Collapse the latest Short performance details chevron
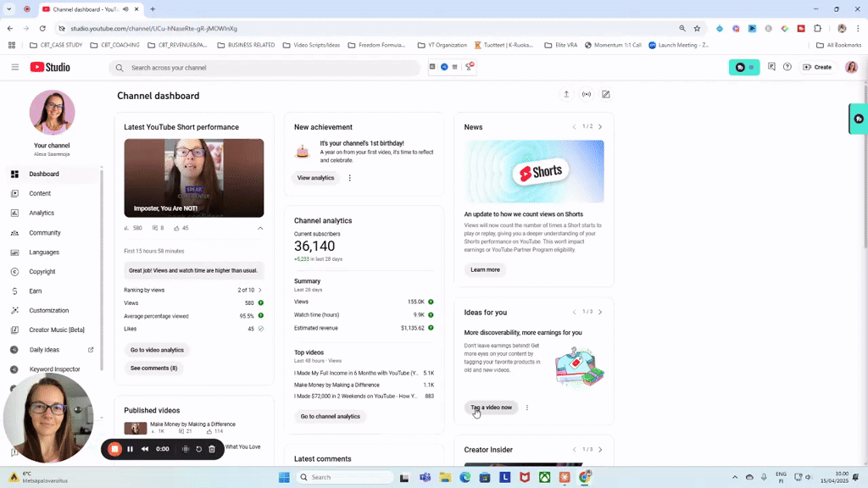The width and height of the screenshot is (868, 488). tap(260, 228)
